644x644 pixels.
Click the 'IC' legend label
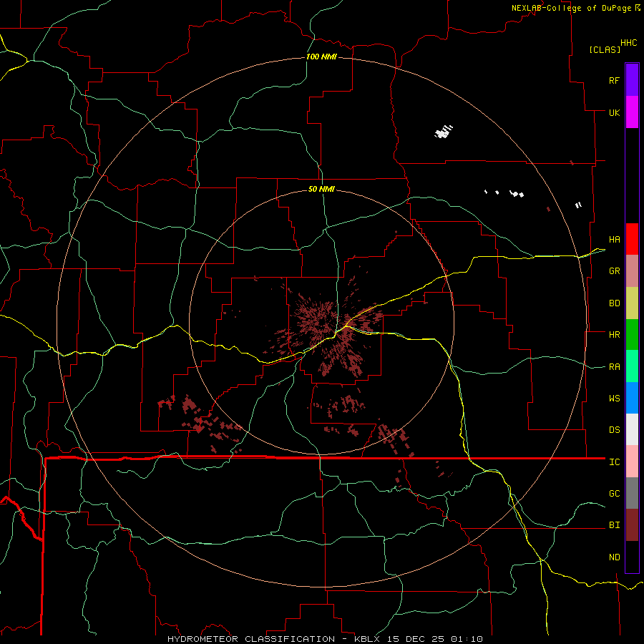[x=614, y=462]
